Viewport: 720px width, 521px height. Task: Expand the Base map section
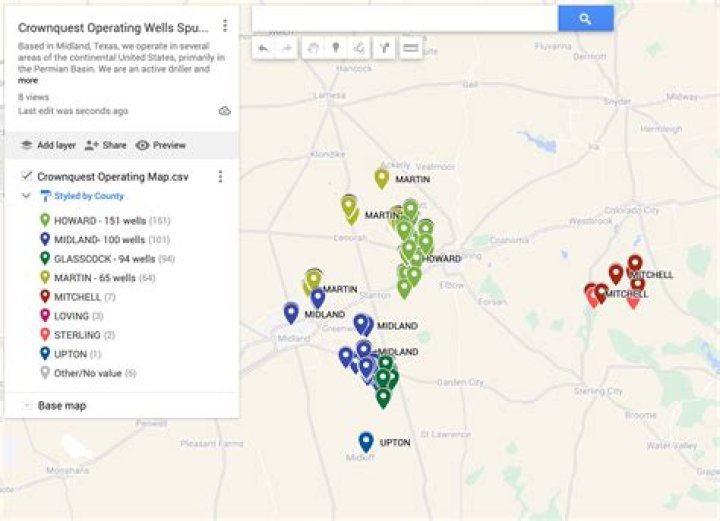(x=26, y=406)
